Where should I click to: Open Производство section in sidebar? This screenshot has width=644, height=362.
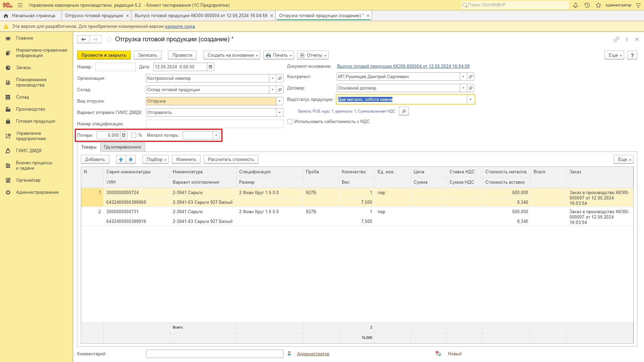tap(31, 109)
